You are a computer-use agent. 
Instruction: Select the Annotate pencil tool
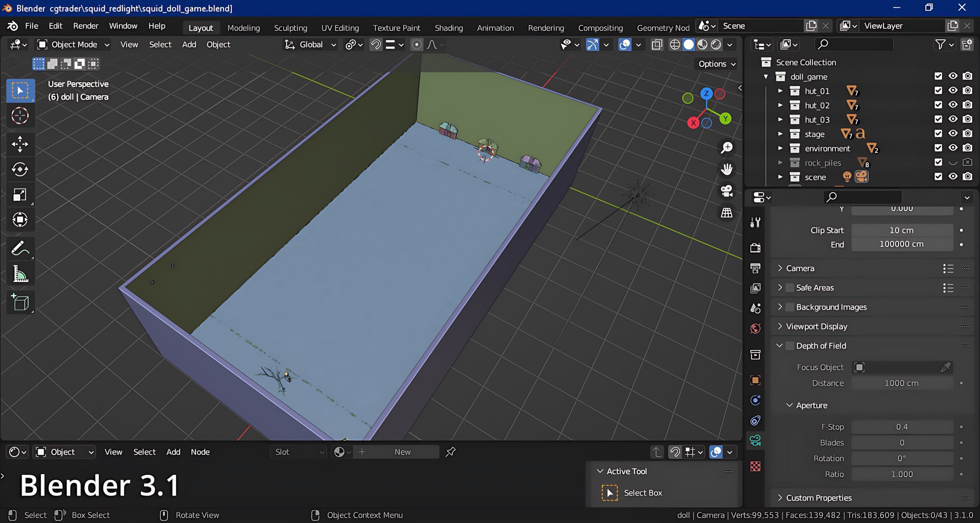pyautogui.click(x=20, y=249)
